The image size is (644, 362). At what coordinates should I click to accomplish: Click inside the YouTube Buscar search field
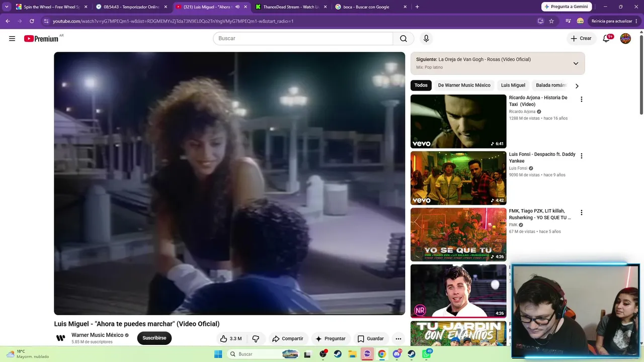303,39
